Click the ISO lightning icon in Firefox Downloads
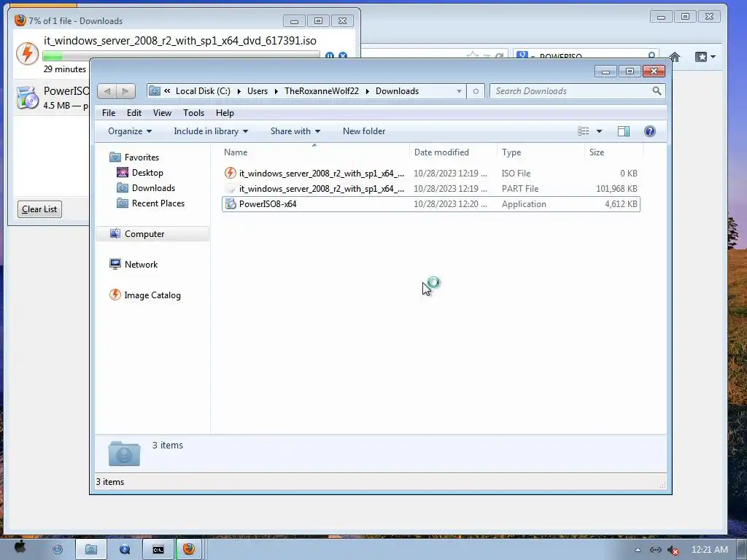Image resolution: width=747 pixels, height=560 pixels. coord(27,53)
